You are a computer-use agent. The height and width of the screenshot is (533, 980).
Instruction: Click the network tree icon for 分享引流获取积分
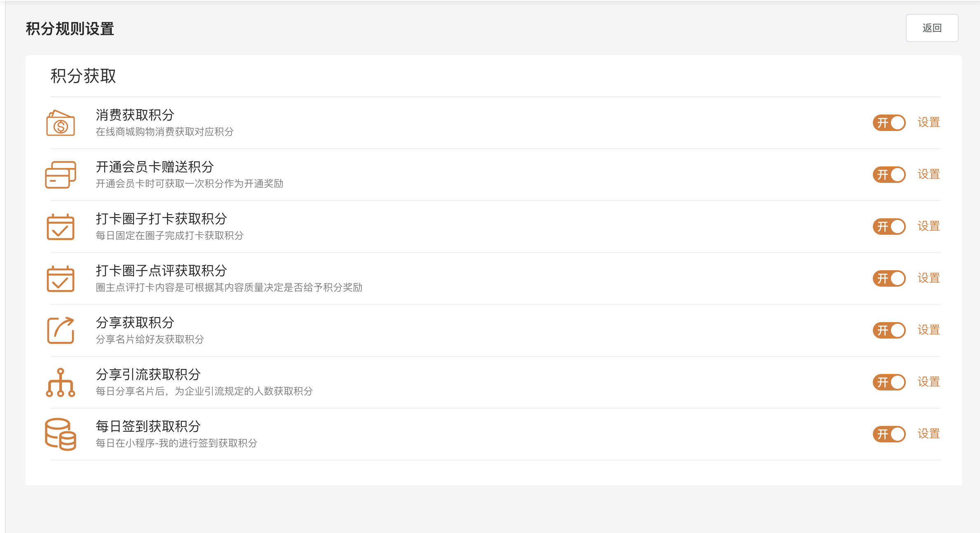point(61,382)
